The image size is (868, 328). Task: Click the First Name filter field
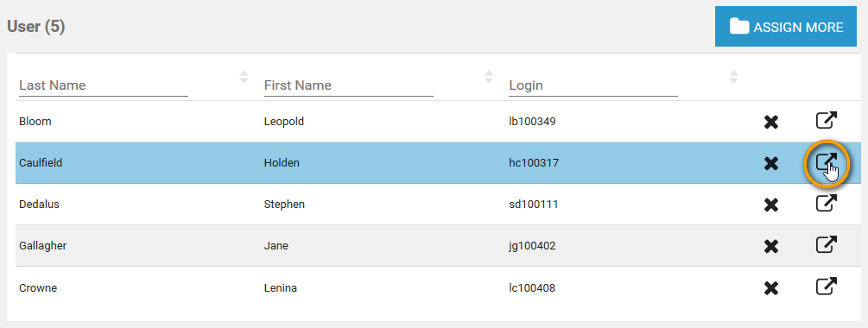349,85
